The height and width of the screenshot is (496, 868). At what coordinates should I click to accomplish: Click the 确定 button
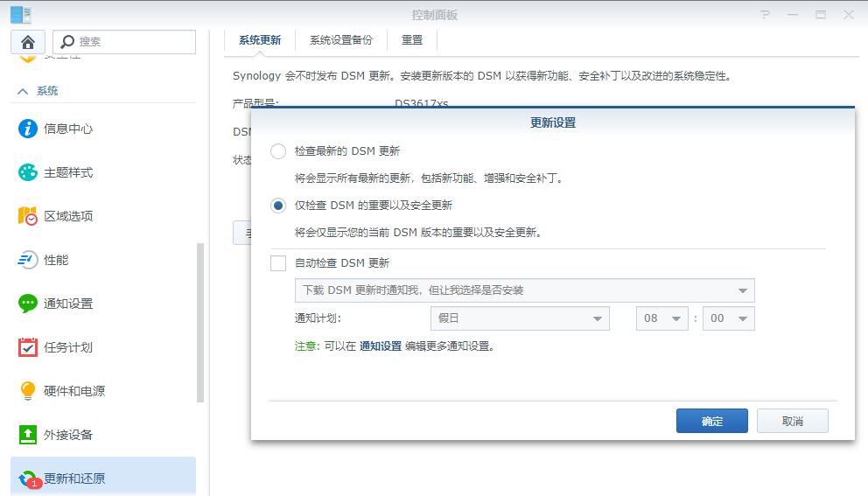click(712, 422)
